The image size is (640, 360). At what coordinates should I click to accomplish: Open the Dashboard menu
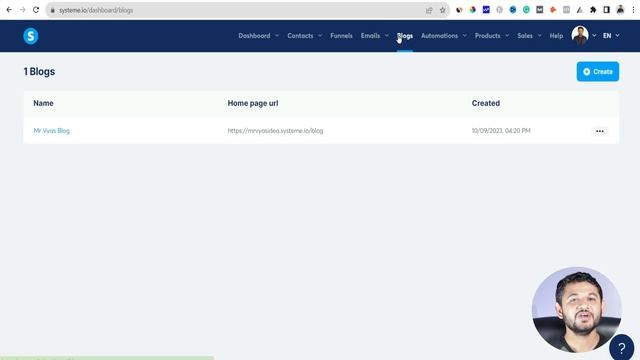tap(254, 36)
